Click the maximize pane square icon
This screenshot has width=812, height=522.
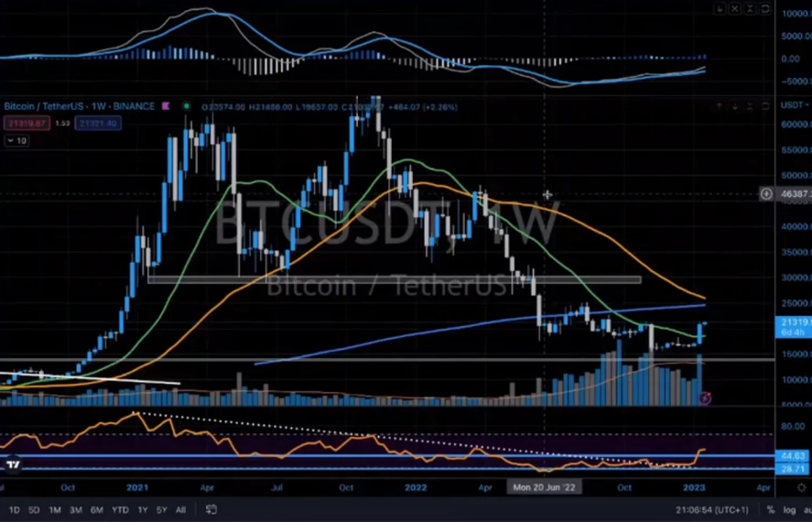(764, 107)
